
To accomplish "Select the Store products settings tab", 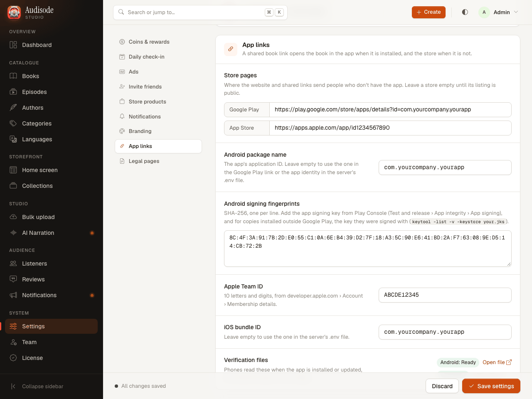I will point(158,102).
